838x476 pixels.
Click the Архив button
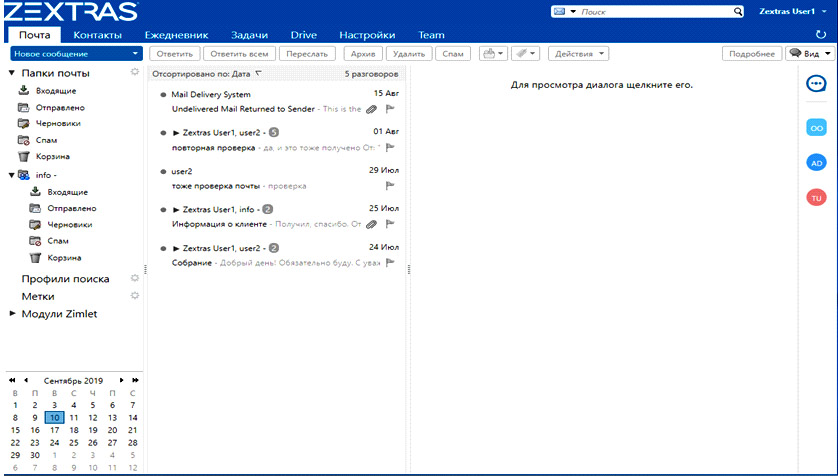363,53
